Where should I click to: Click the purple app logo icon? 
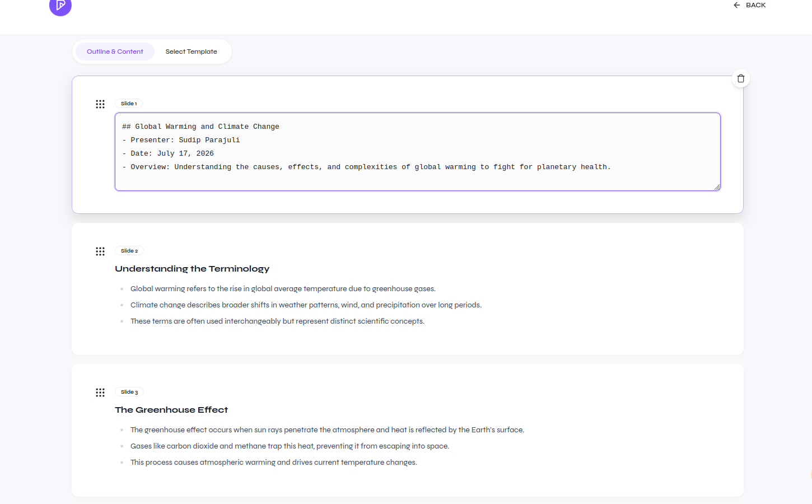[60, 6]
